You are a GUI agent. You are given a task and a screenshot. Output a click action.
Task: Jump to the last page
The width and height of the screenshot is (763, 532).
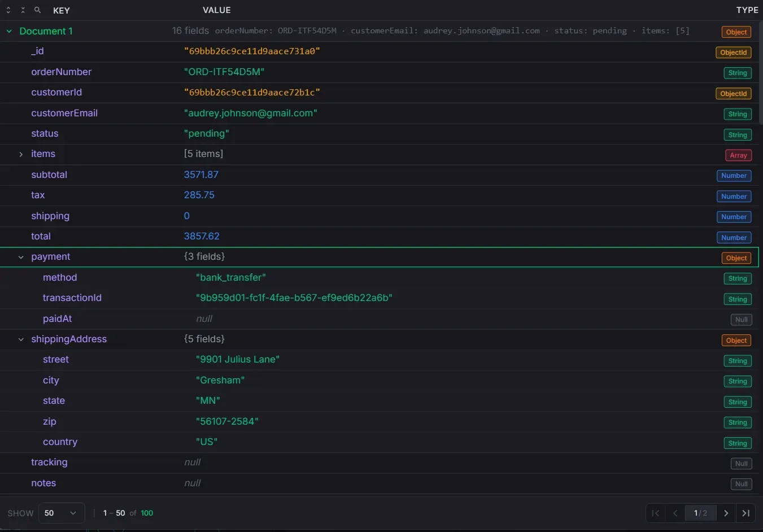pos(745,513)
